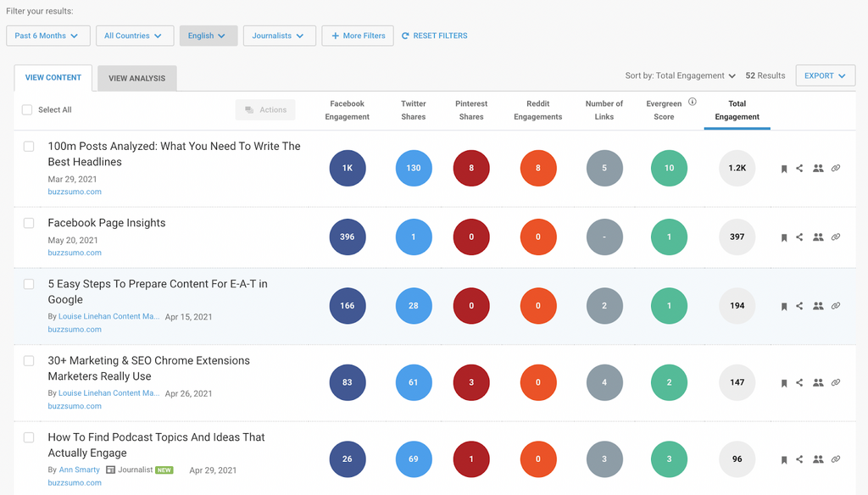
Task: Click share icon for Facebook Page Insights row
Action: coord(799,237)
